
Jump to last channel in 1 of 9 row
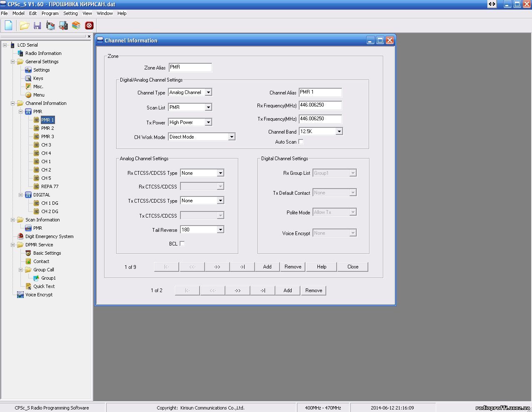242,267
